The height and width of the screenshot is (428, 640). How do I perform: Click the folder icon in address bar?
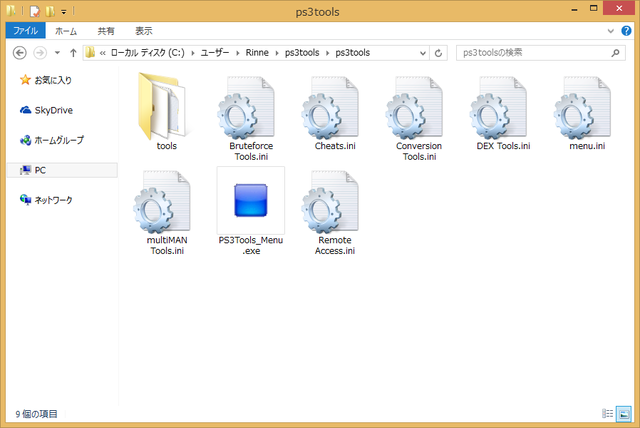click(90, 53)
